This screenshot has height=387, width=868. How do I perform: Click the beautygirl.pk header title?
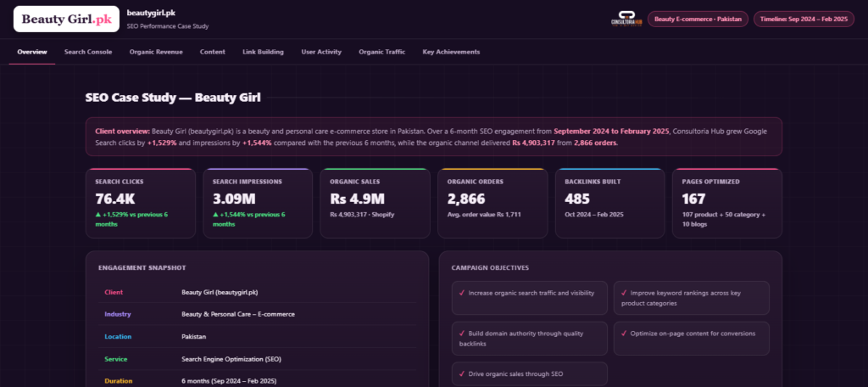151,13
